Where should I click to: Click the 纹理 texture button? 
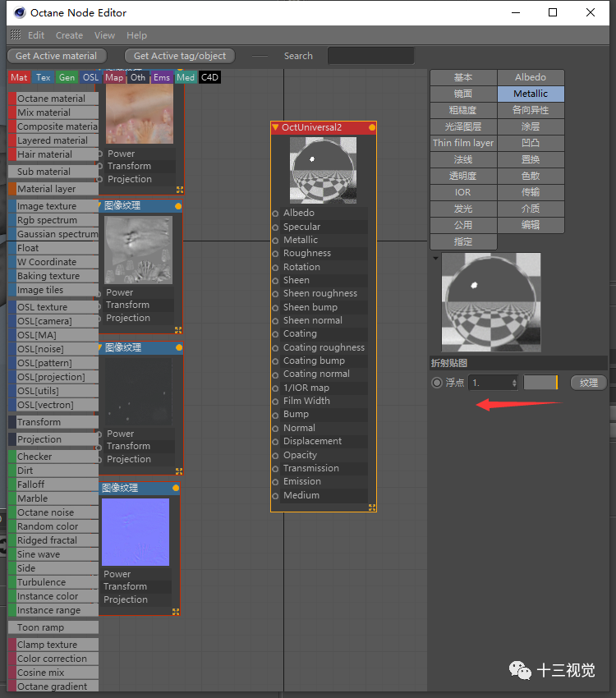tap(588, 383)
